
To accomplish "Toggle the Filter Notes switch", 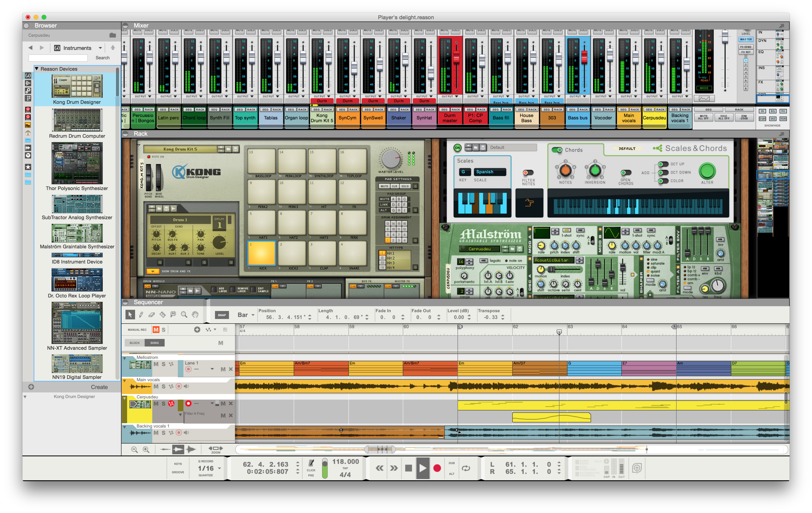I will tap(528, 173).
